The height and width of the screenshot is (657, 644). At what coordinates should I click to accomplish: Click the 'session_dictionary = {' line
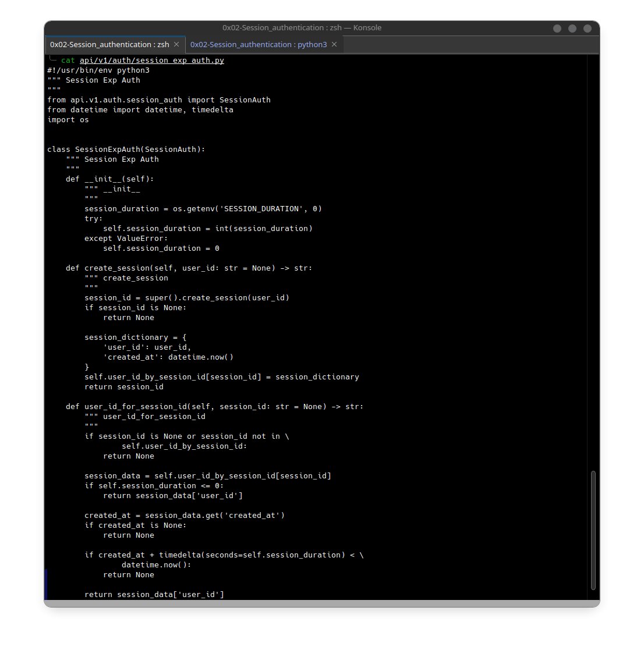136,338
